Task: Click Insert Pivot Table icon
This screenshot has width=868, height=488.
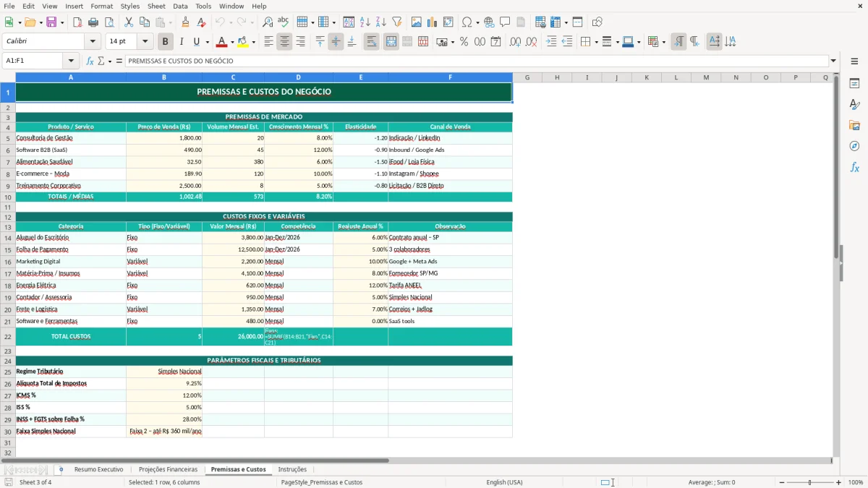Action: [x=448, y=22]
